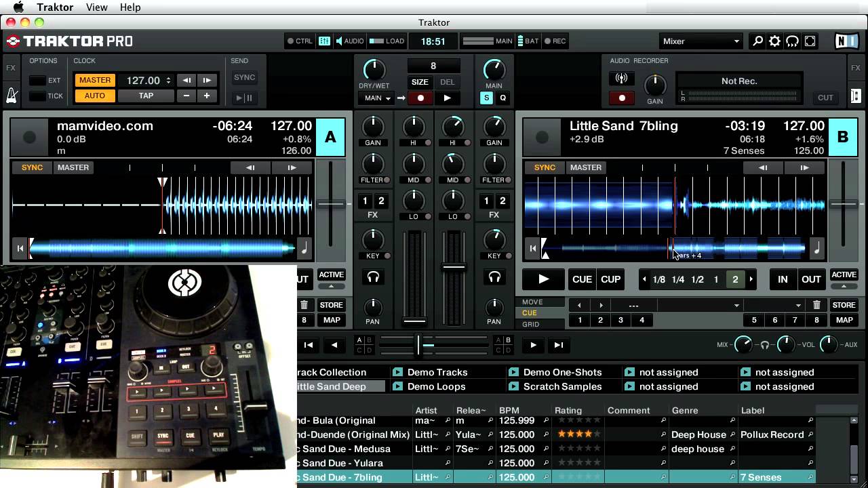Viewport: 868px width, 488px height.
Task: Toggle quantize Q button
Action: pyautogui.click(x=502, y=98)
